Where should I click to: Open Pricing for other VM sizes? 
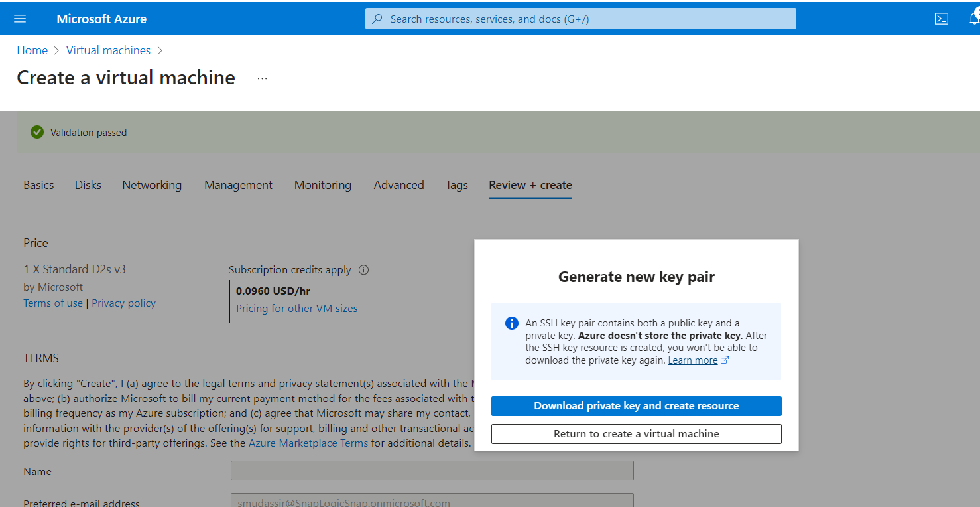tap(296, 309)
